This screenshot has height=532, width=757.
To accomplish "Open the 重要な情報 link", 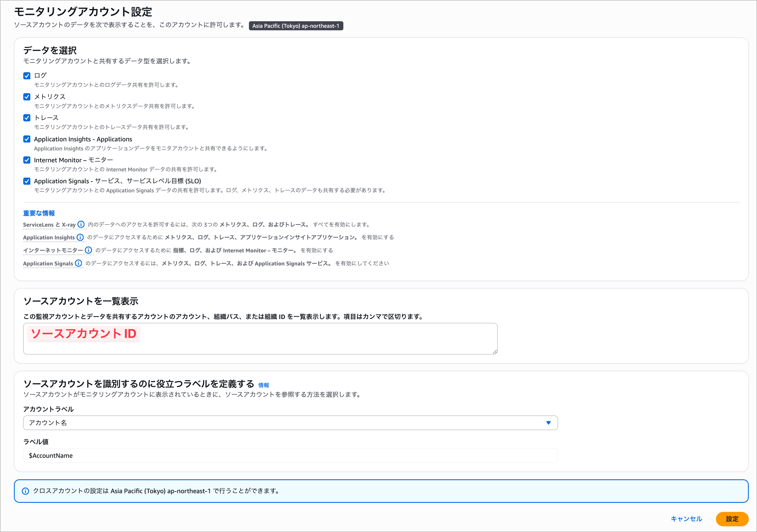I will [x=39, y=213].
